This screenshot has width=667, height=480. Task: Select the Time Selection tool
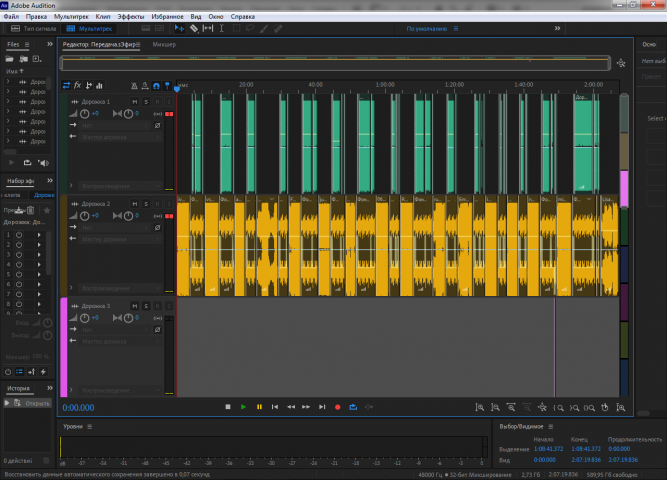[x=222, y=29]
